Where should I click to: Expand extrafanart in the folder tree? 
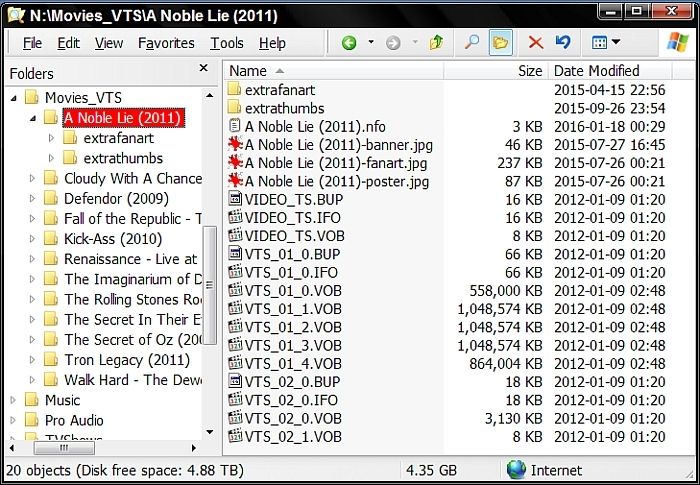[x=51, y=138]
